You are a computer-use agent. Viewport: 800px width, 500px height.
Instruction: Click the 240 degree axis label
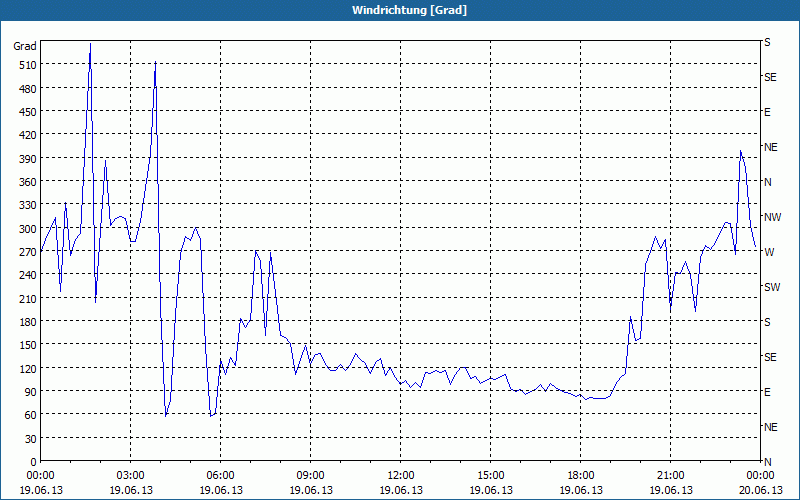pos(28,275)
